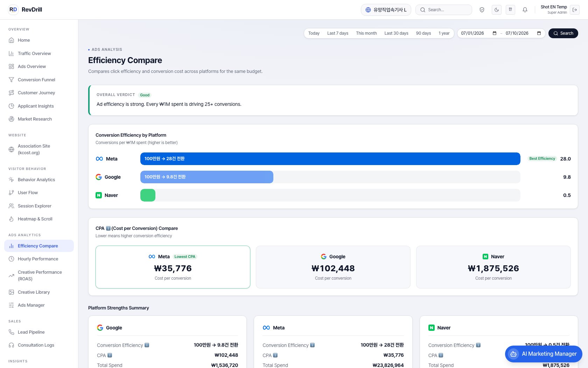Open the start date calendar picker icon
The image size is (588, 368).
pos(495,33)
